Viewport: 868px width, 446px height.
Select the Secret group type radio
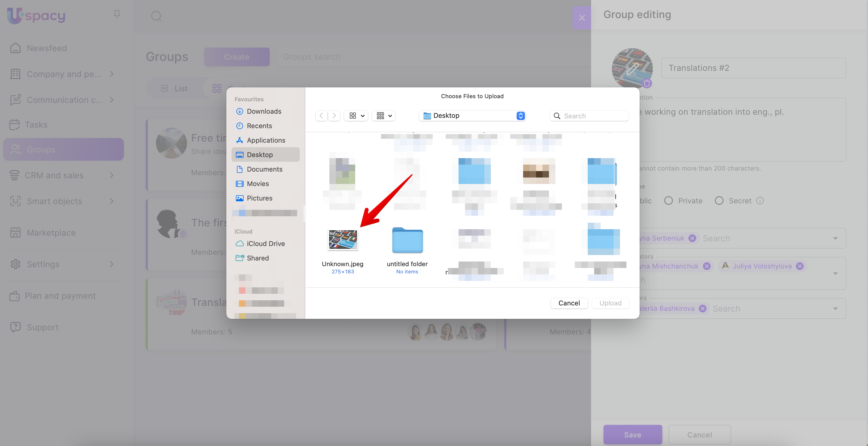pos(719,201)
